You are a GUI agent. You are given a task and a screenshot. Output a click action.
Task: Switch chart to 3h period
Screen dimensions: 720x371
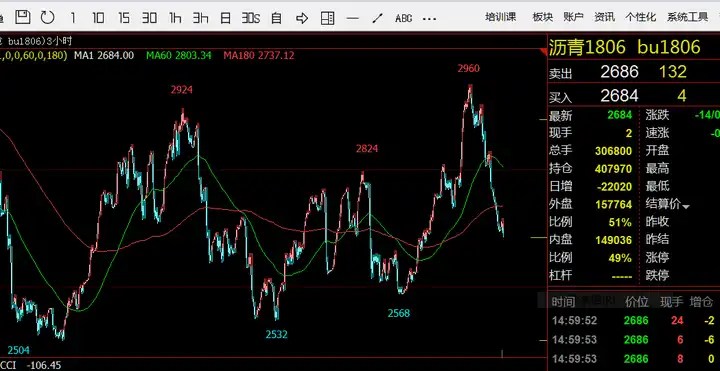200,18
